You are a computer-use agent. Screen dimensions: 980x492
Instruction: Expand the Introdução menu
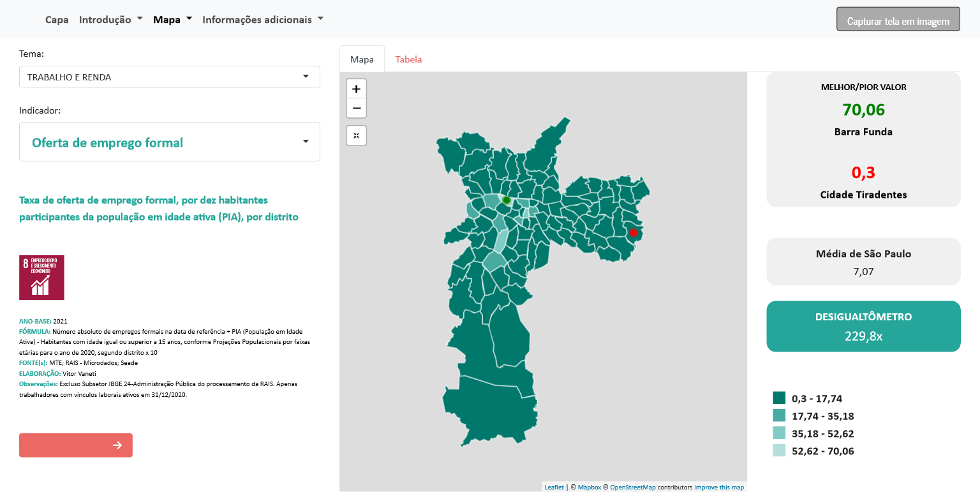coord(110,20)
